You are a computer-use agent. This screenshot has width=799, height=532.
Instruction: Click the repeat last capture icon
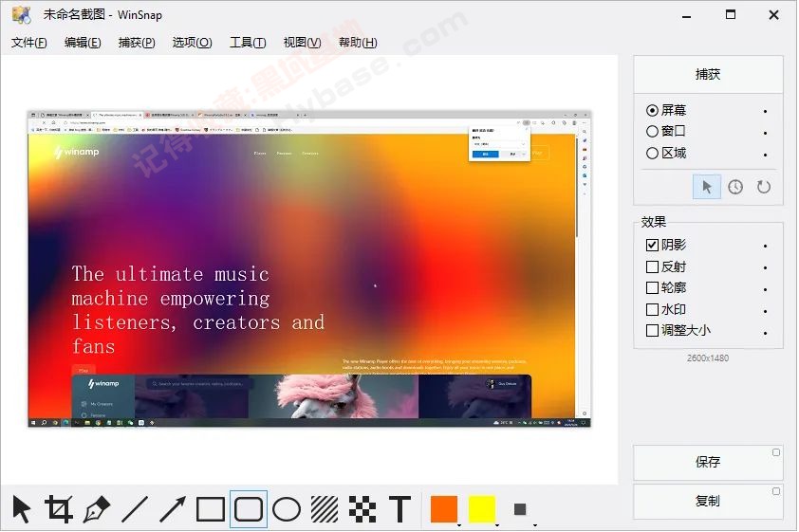click(763, 187)
